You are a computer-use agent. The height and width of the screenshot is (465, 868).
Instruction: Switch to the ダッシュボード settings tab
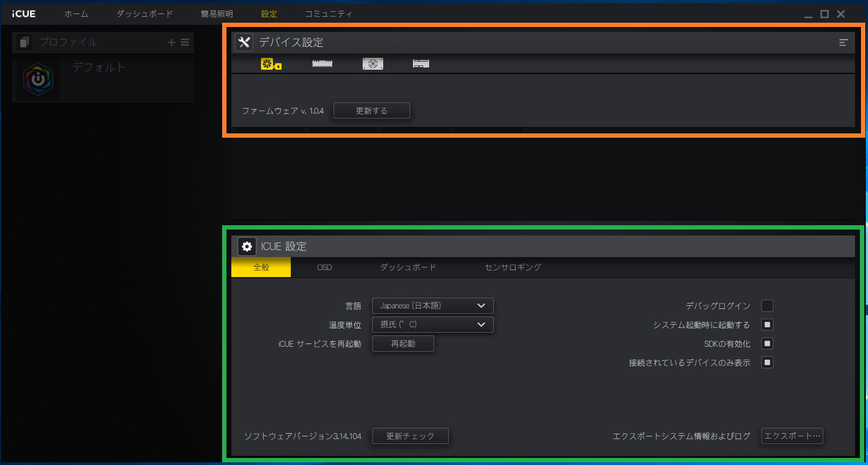pyautogui.click(x=408, y=267)
